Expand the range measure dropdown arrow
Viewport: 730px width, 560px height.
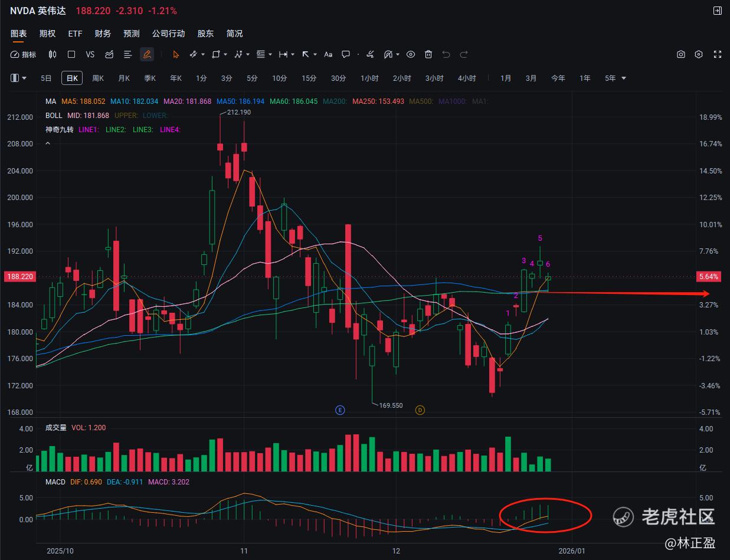tap(293, 54)
